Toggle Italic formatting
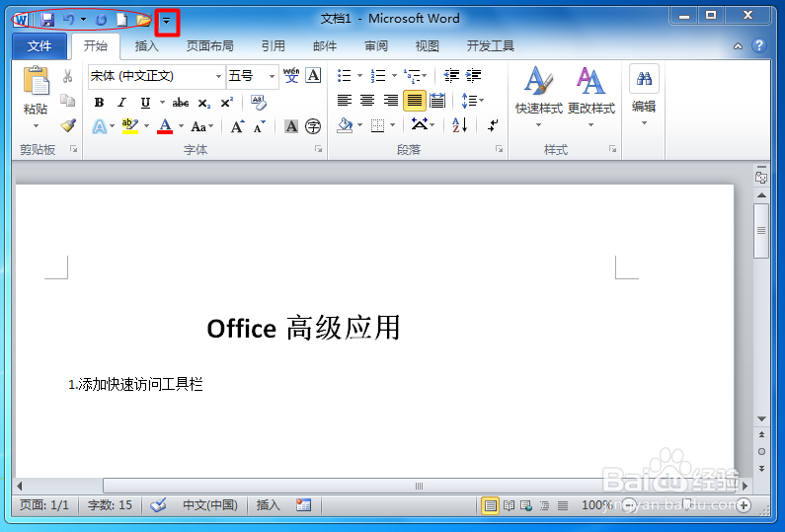Screen dimensions: 785x532 click(x=121, y=103)
